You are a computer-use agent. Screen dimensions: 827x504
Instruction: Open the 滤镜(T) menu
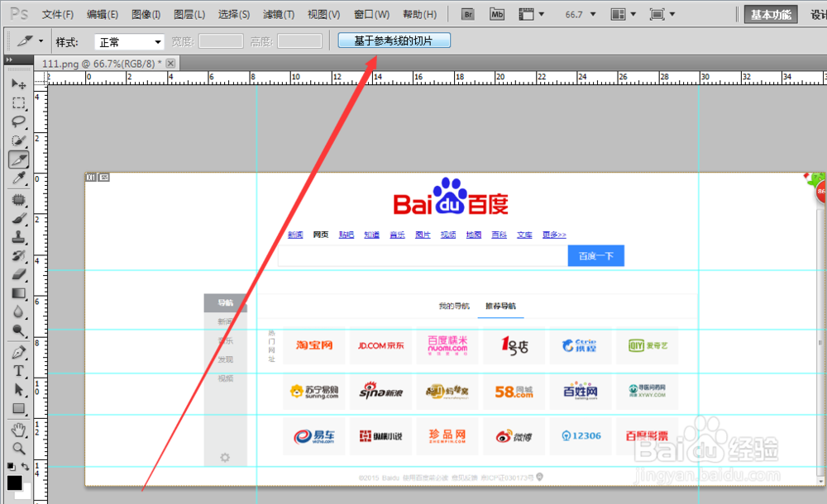pos(279,14)
